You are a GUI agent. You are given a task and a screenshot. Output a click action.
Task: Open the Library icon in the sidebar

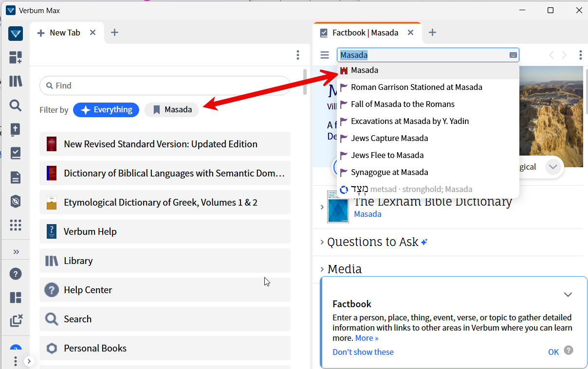(16, 81)
